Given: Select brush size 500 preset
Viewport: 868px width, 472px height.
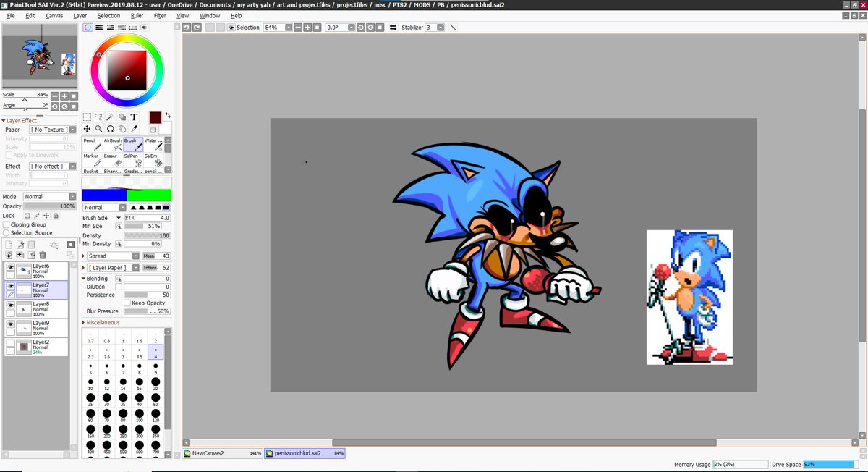Looking at the screenshot, I should 124,447.
